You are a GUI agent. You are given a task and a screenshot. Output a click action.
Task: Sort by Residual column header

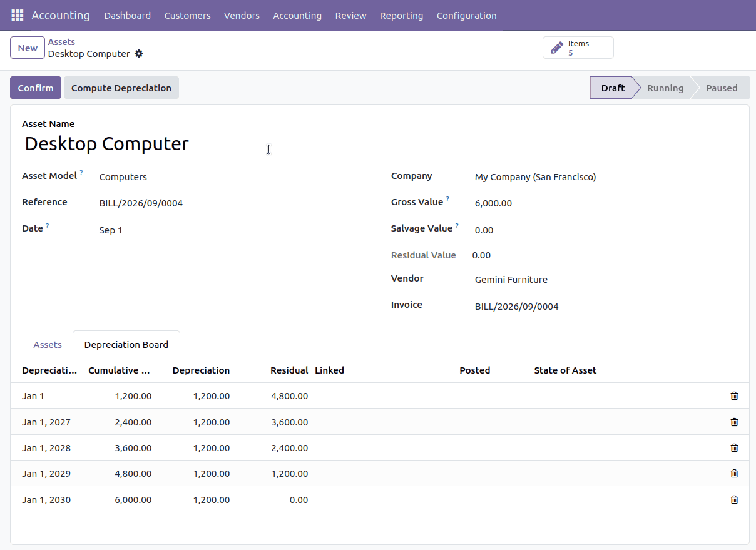(x=289, y=370)
